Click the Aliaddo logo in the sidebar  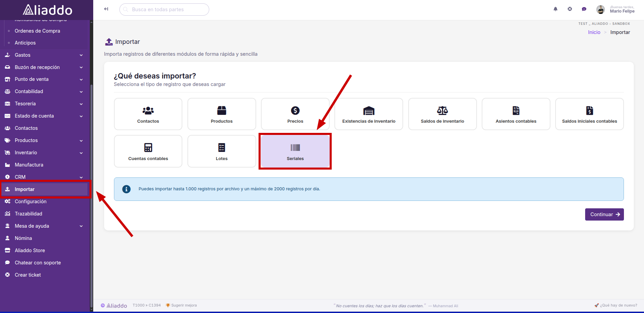[47, 10]
